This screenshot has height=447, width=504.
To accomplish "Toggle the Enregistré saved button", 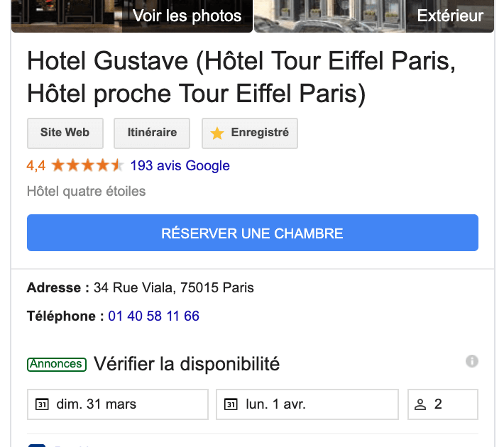I will pos(250,133).
